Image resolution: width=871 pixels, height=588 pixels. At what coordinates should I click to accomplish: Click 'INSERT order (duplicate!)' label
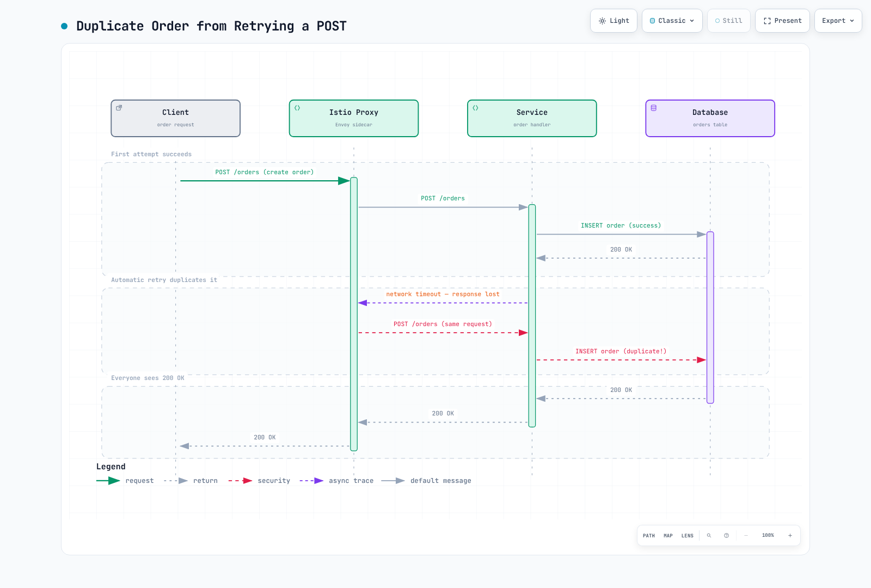coord(621,351)
